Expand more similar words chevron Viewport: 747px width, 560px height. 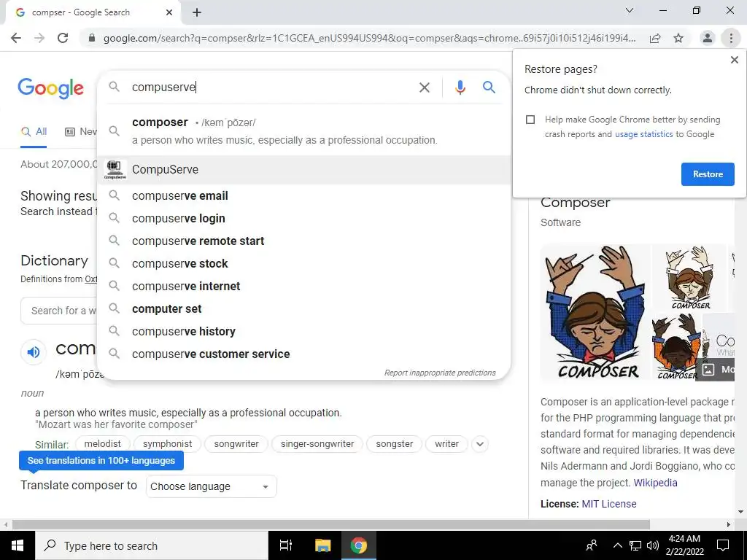pyautogui.click(x=480, y=444)
